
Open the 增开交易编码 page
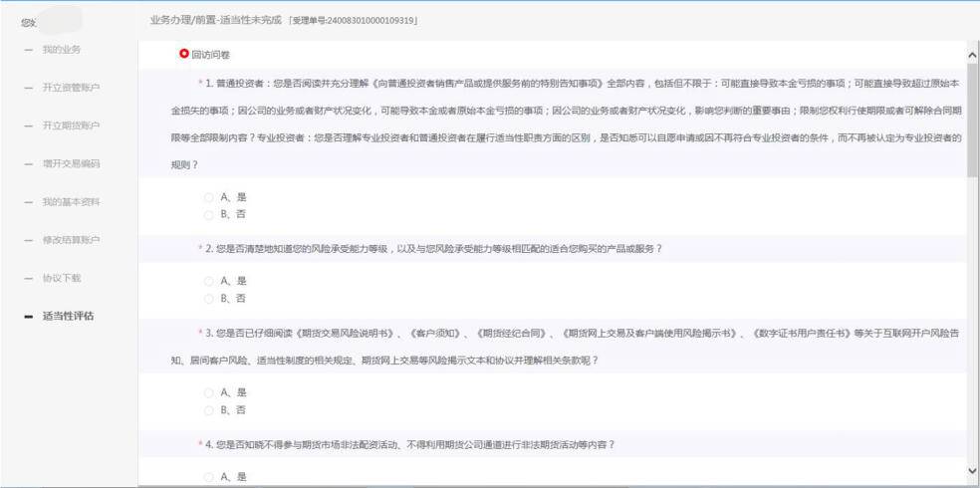coord(70,163)
